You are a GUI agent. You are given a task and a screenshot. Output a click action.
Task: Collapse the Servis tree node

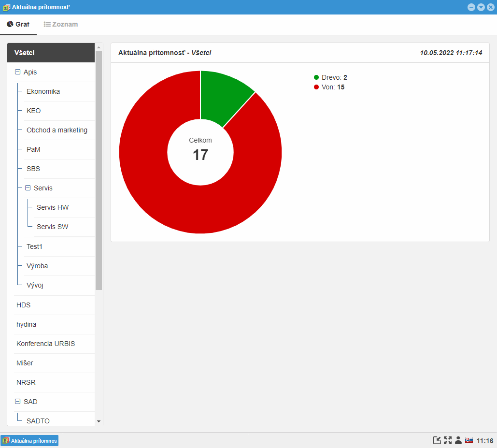point(28,188)
